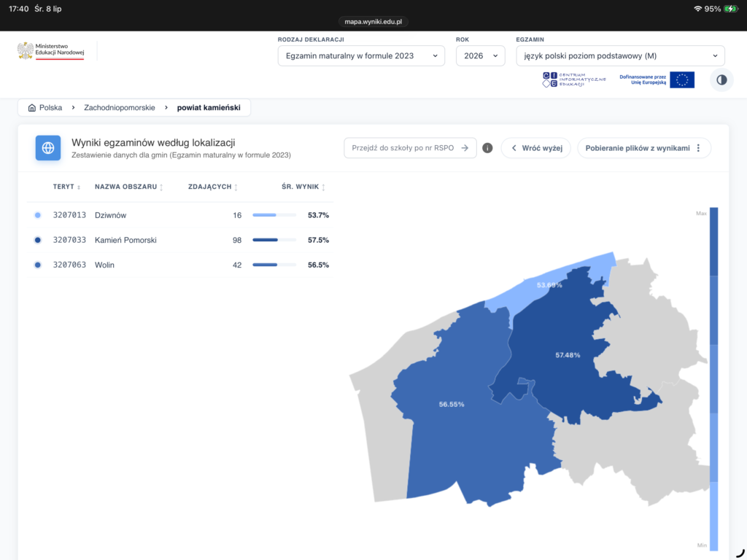Sort the table by Zdających column
The image size is (747, 560).
click(x=212, y=187)
